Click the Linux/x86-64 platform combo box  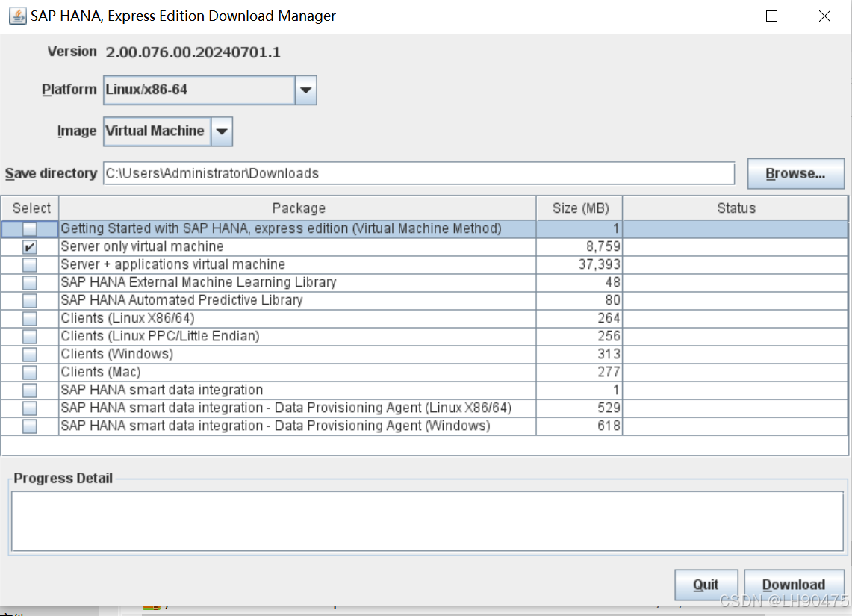click(210, 90)
